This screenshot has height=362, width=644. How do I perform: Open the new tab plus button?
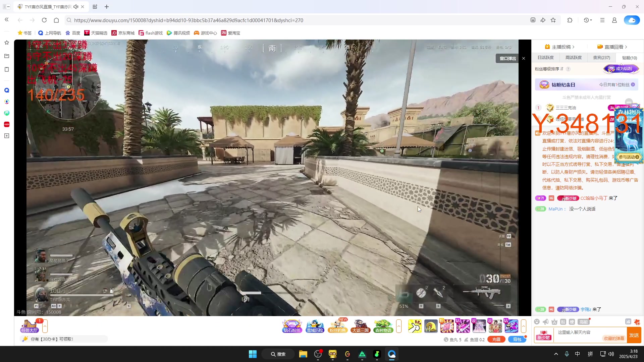(x=107, y=7)
